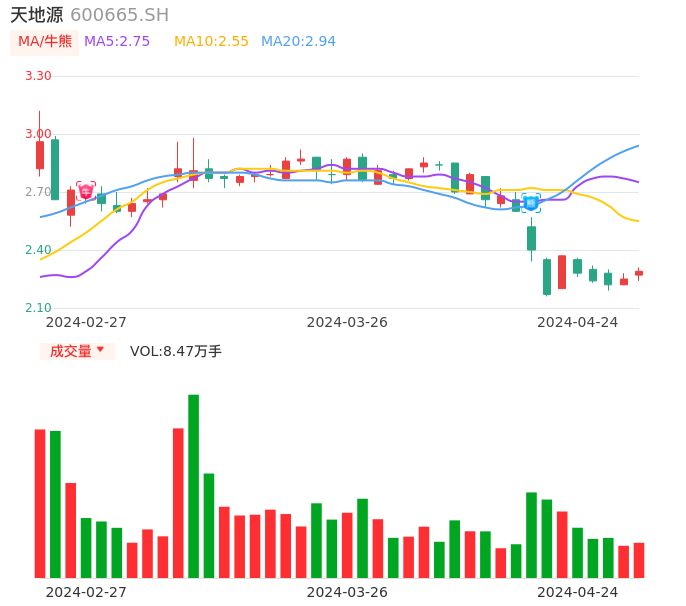Toggle the MA20:2.94 legend label
The height and width of the screenshot is (606, 686).
point(298,42)
